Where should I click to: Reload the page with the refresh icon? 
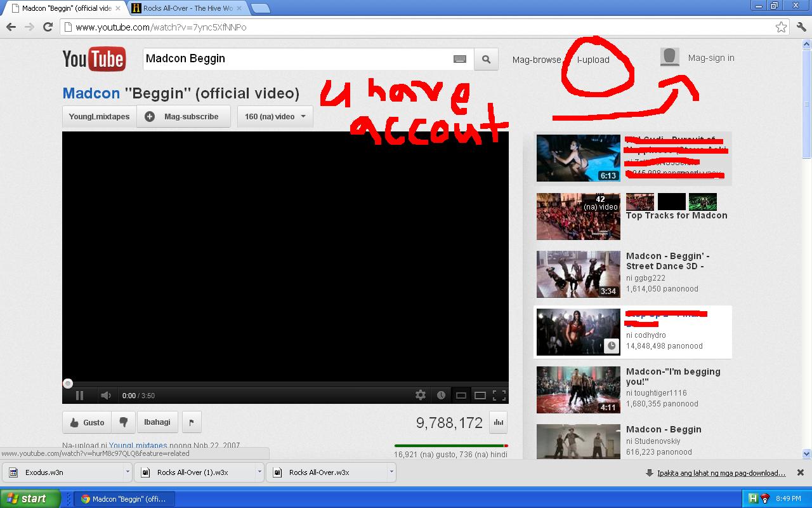tap(48, 27)
